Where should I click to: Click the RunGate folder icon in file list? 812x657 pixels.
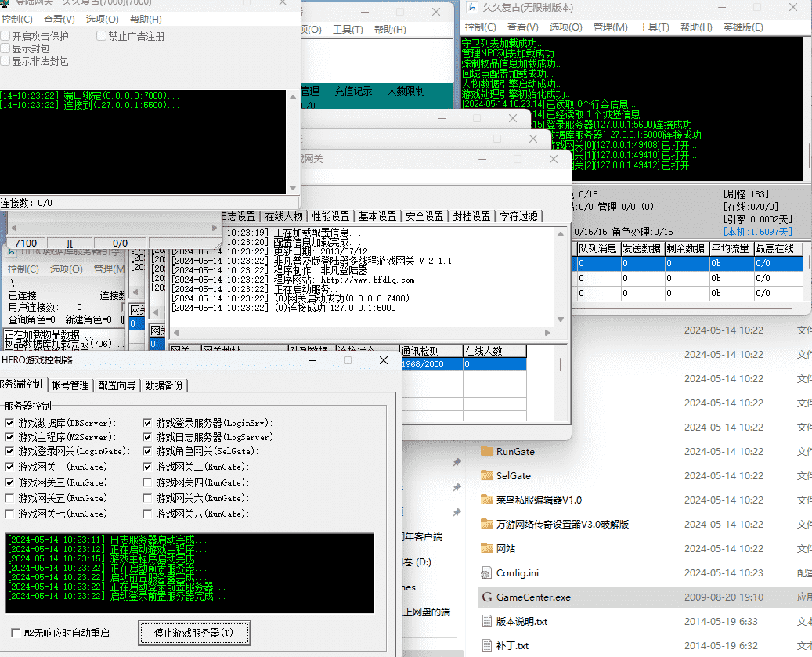pos(487,451)
